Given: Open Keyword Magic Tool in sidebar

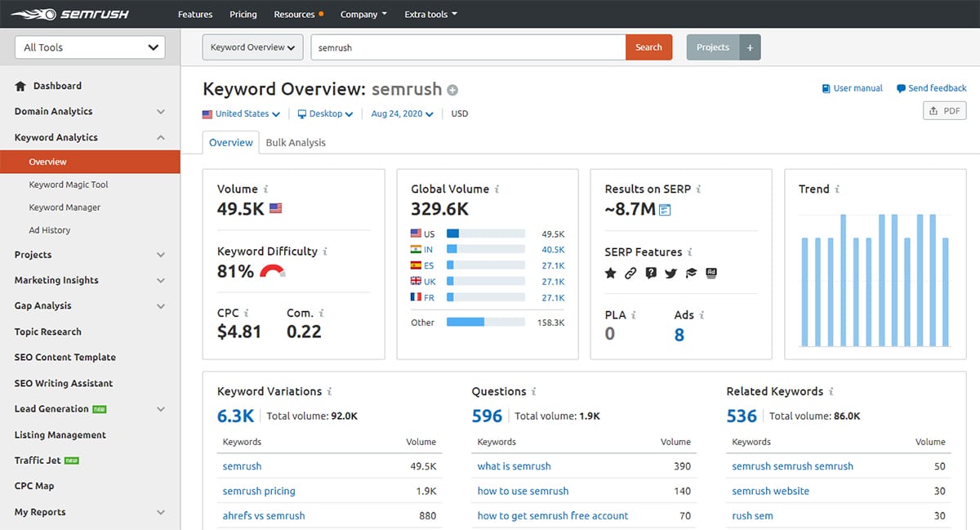Looking at the screenshot, I should tap(69, 185).
